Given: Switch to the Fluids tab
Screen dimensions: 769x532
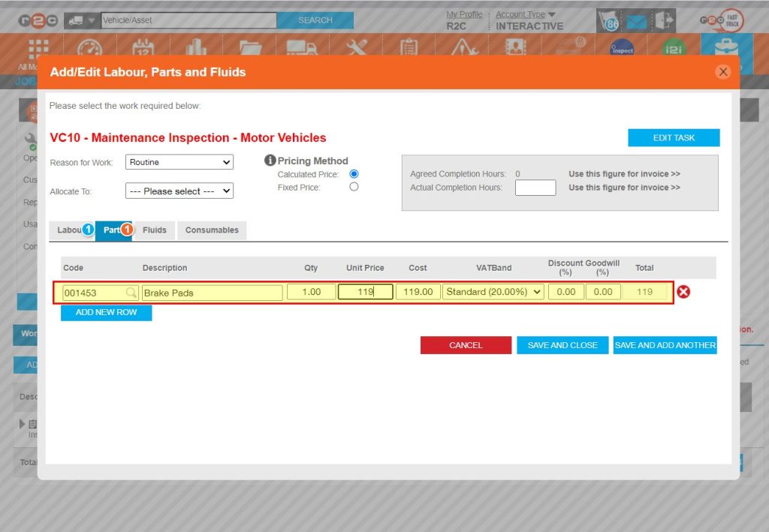Looking at the screenshot, I should point(153,230).
